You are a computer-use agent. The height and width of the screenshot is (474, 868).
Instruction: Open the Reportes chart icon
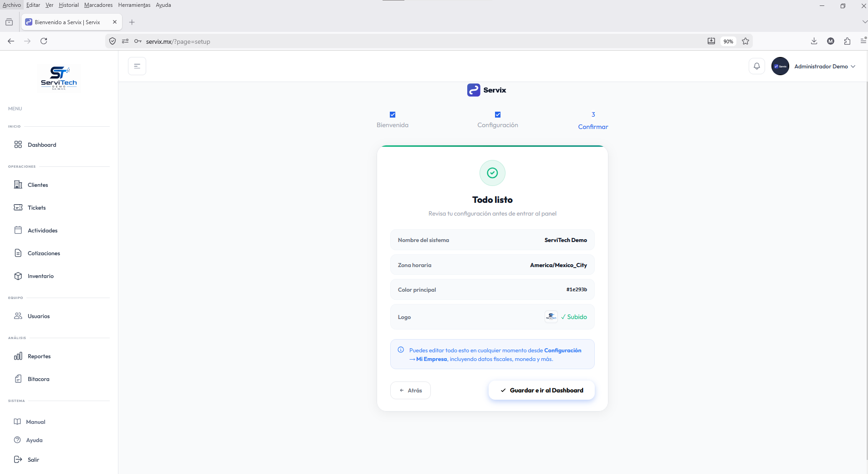pyautogui.click(x=18, y=356)
